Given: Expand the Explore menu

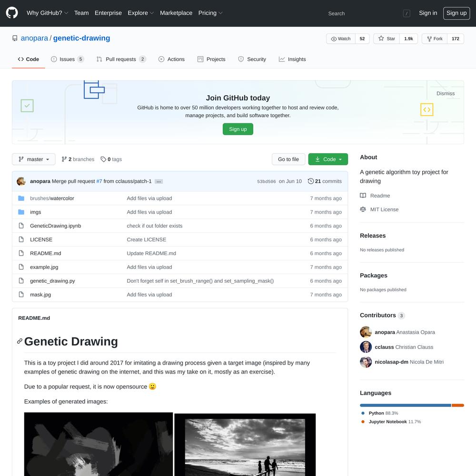Looking at the screenshot, I should pos(140,13).
